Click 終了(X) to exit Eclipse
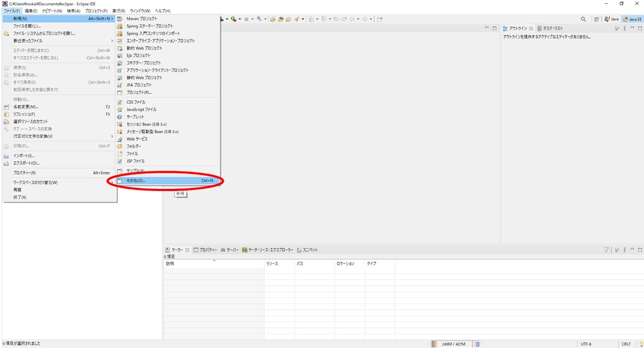Viewport: 644px width, 348px height. tap(59, 197)
